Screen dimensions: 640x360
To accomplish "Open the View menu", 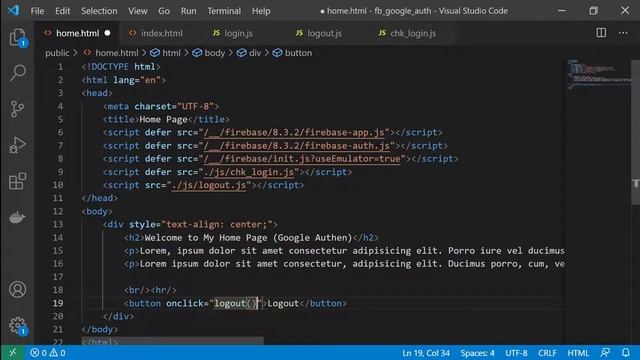I will [x=138, y=11].
